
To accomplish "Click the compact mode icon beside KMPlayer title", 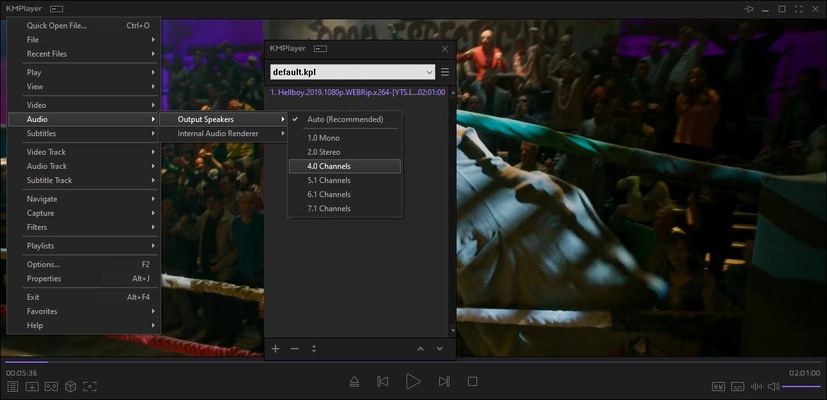I will click(57, 9).
